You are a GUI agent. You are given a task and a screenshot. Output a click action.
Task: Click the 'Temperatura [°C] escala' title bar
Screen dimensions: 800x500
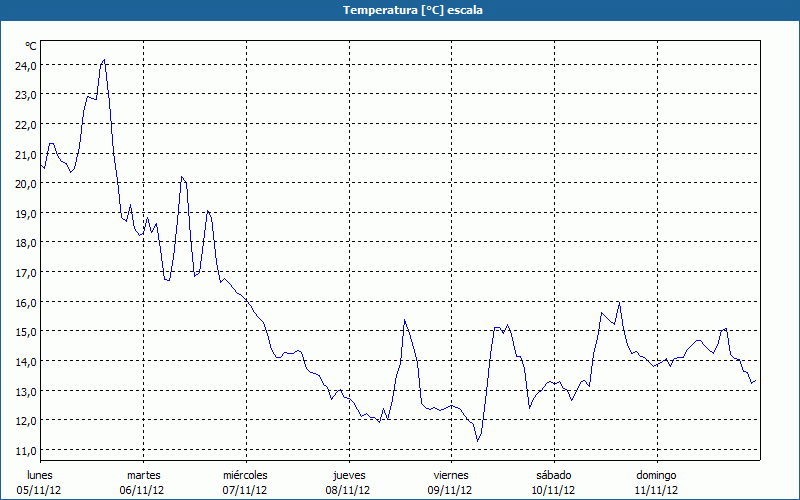pos(400,10)
